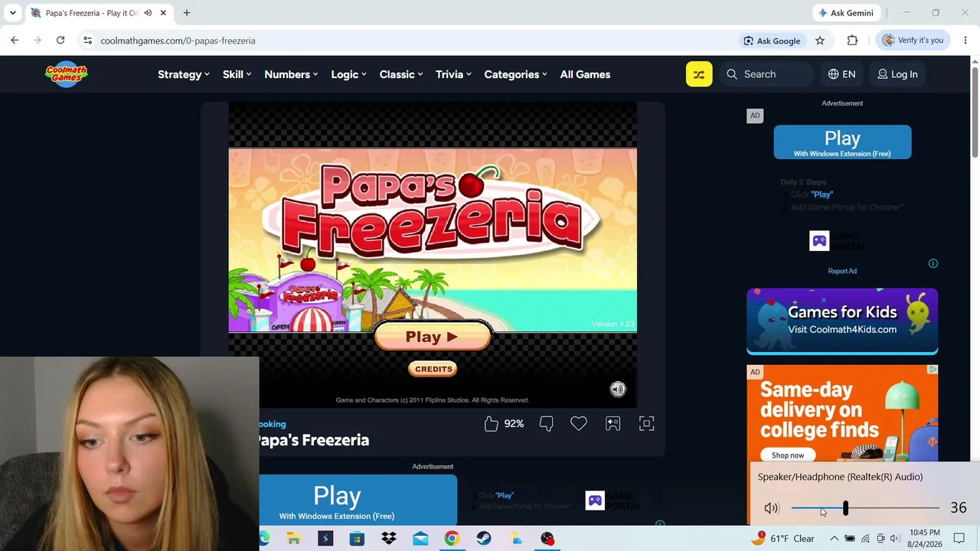Expand the Skill menu
This screenshot has width=980, height=551.
tap(237, 74)
